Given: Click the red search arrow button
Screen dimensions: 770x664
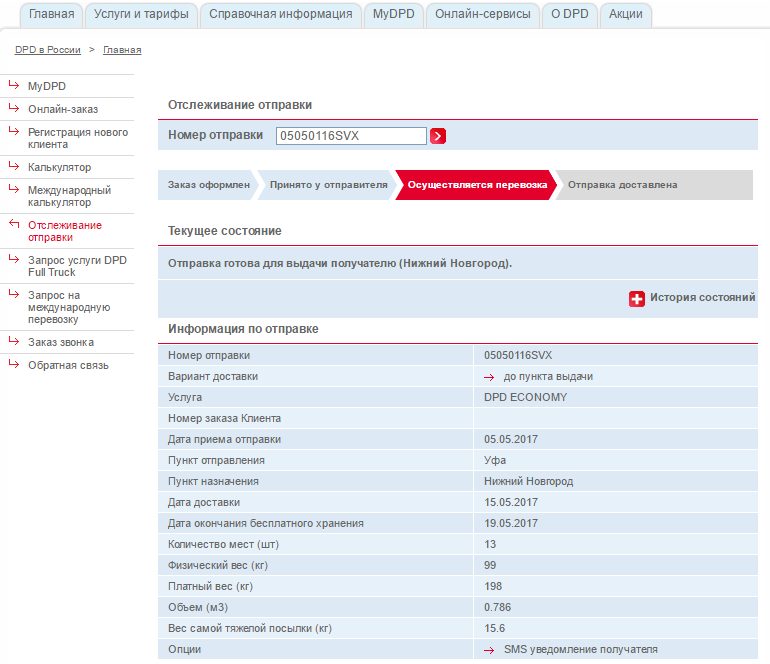Looking at the screenshot, I should tap(438, 136).
